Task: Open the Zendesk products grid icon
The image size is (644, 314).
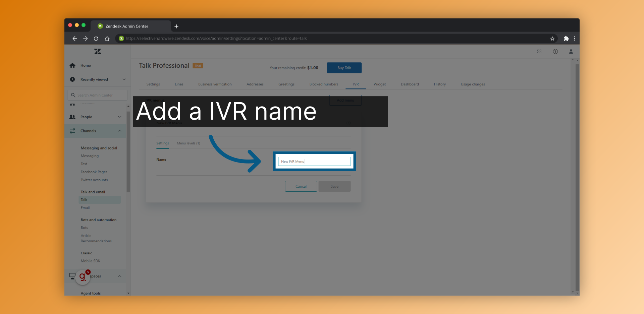Action: pos(539,51)
